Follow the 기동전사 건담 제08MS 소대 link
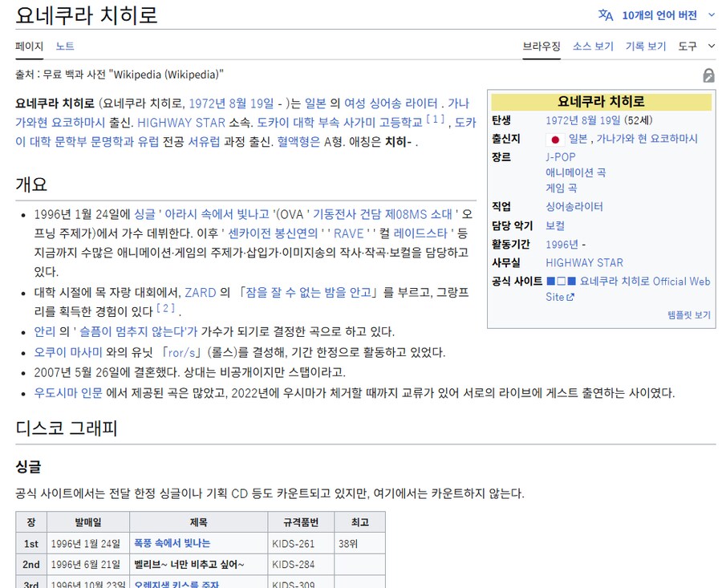This screenshot has height=588, width=722. coord(383,214)
